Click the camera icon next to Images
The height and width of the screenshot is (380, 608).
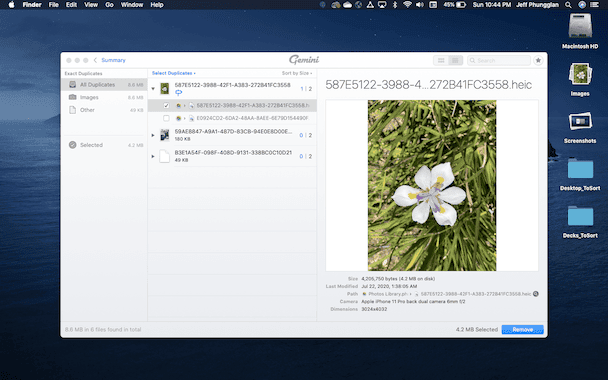[73, 97]
